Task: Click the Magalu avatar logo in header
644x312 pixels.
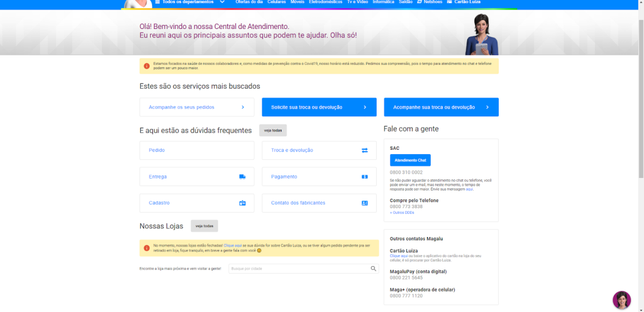Action: pyautogui.click(x=138, y=3)
